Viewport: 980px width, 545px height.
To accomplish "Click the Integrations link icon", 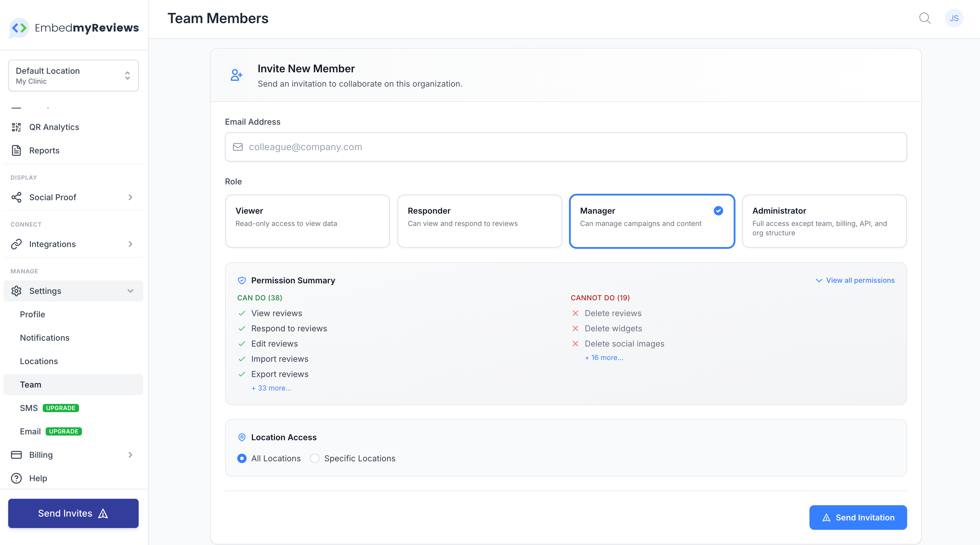I will pos(16,244).
